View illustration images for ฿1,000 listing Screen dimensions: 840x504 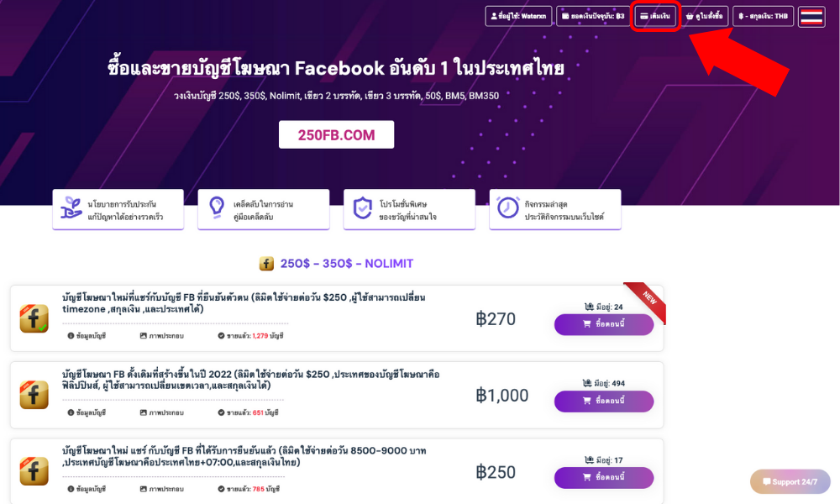pos(162,412)
